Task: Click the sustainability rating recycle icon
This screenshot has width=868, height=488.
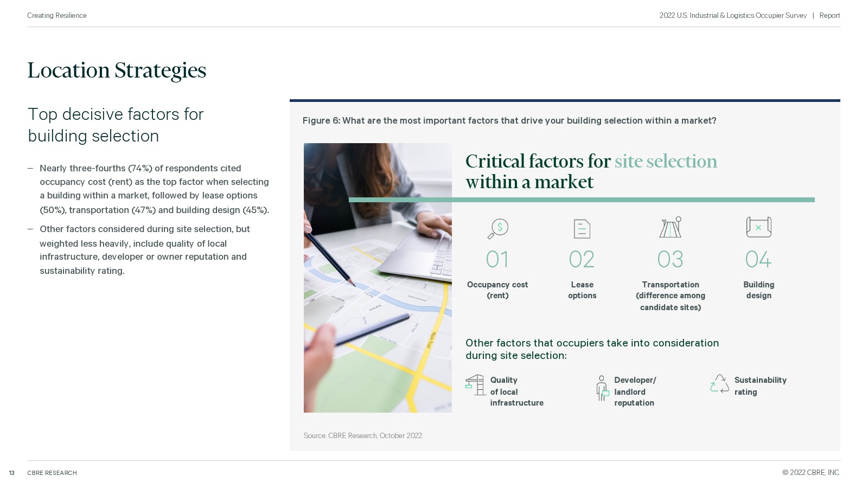Action: [x=719, y=384]
